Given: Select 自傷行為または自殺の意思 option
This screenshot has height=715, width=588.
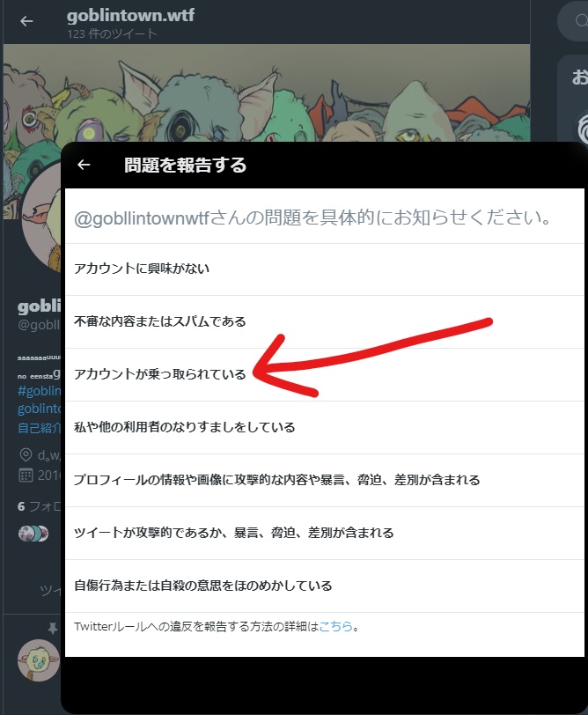Looking at the screenshot, I should pos(325,586).
